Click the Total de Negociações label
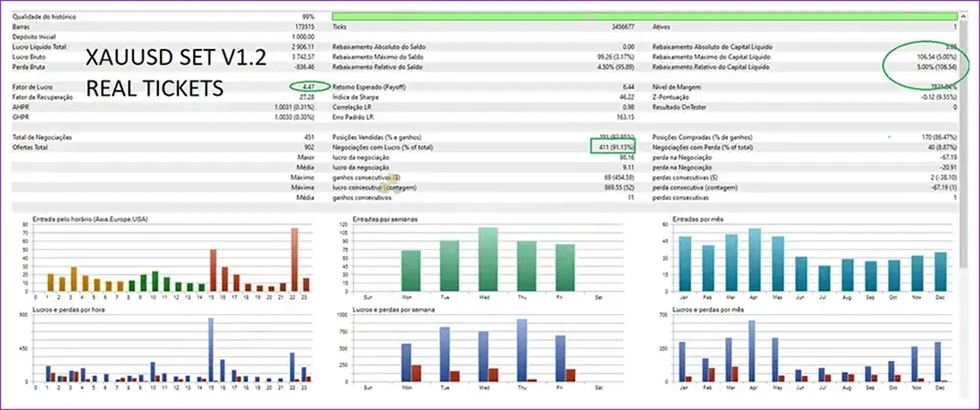980x410 pixels. 46,136
